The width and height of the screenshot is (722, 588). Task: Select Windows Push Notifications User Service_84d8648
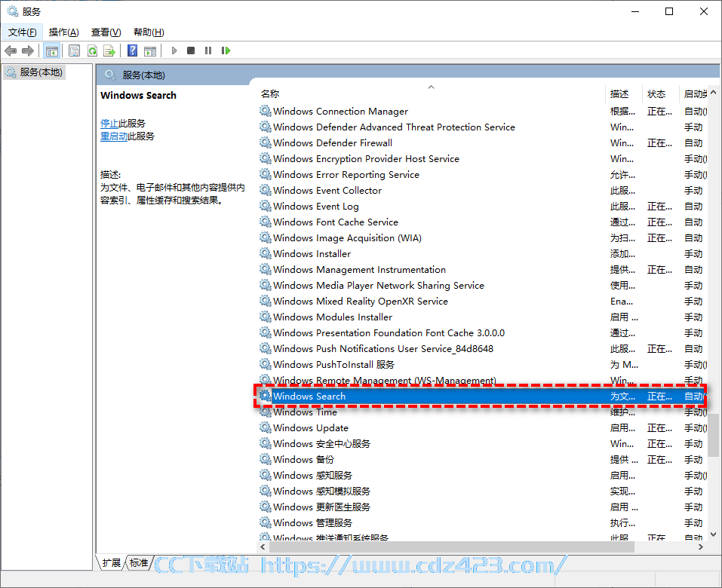(482, 349)
